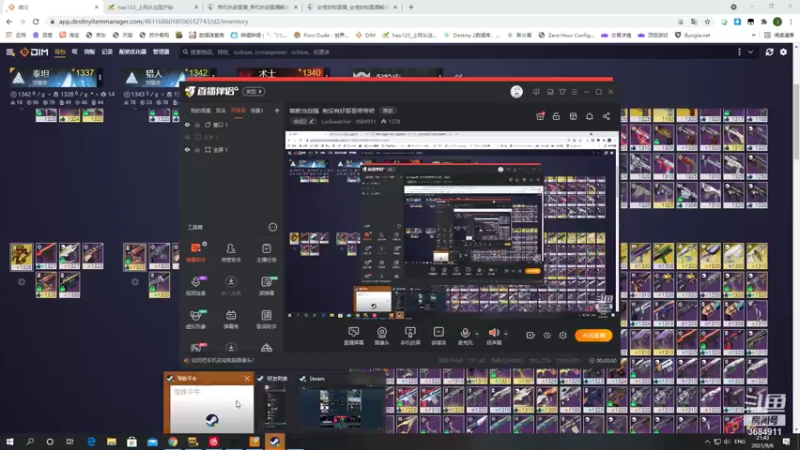Add a phone screen-cast source (手机投屏)

click(x=410, y=336)
